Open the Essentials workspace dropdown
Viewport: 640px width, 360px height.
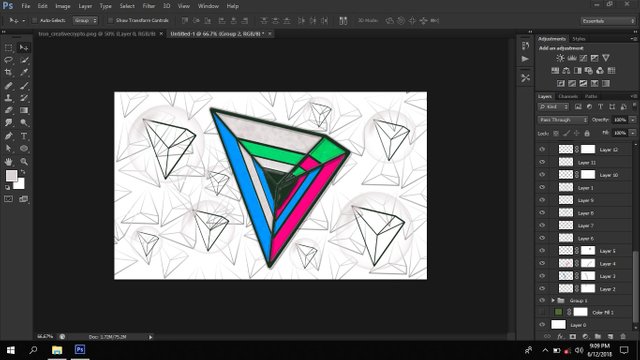pos(608,20)
